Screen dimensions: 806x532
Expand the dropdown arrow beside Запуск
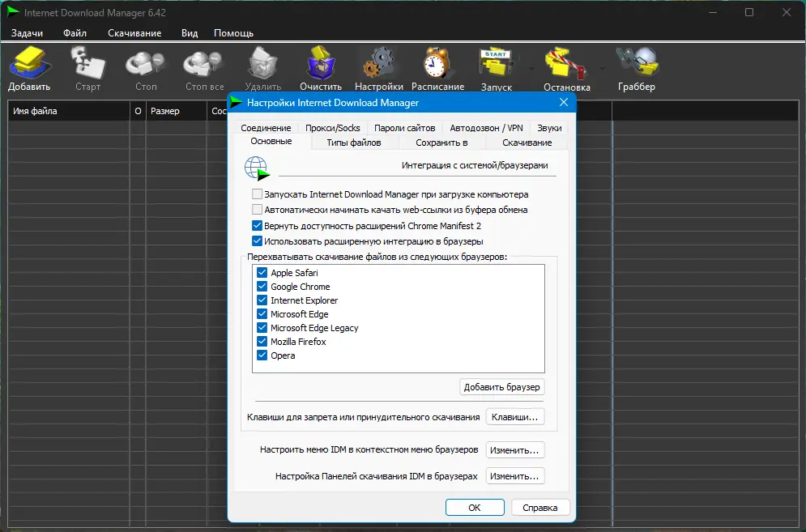531,68
